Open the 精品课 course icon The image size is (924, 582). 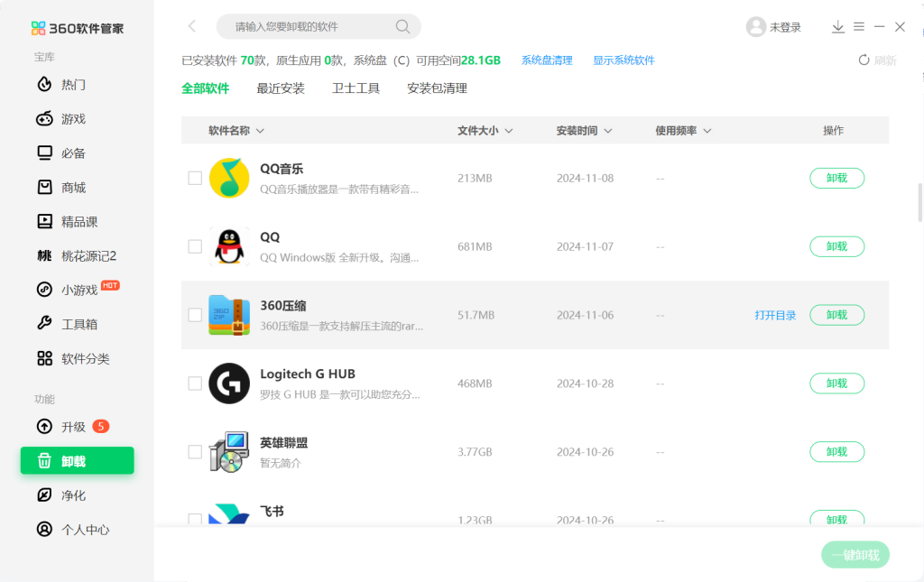click(44, 221)
